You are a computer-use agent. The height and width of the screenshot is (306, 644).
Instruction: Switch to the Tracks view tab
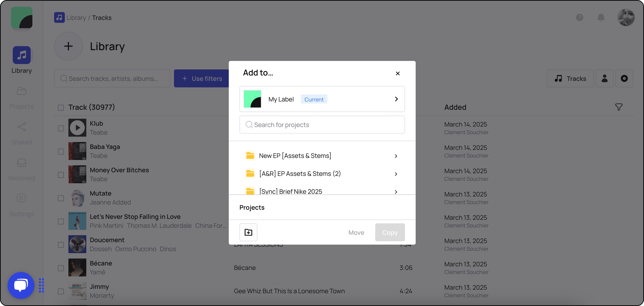(570, 78)
